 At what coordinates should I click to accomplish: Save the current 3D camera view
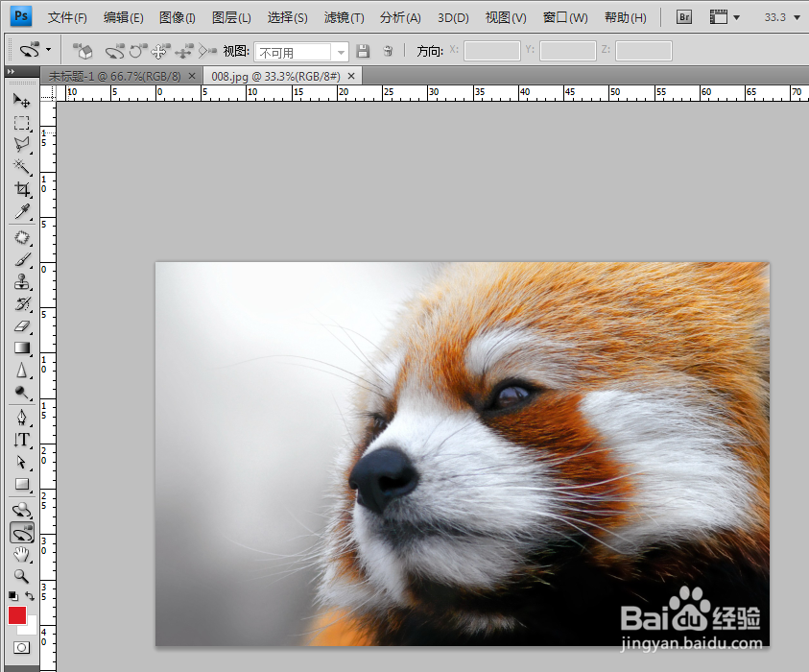363,51
